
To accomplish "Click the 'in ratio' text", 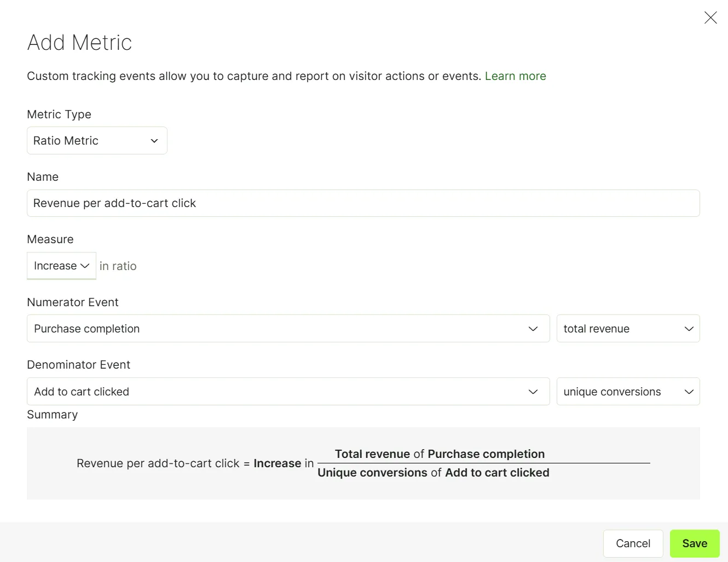I will [118, 266].
